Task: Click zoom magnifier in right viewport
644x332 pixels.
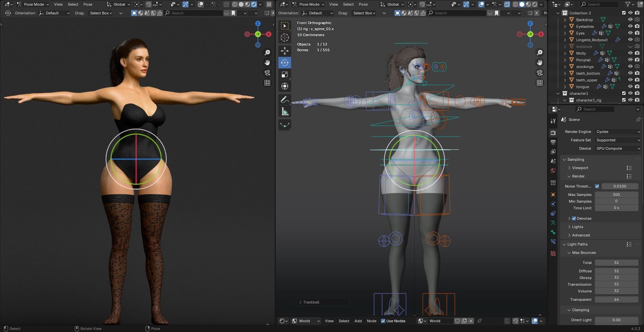Action: (539, 53)
